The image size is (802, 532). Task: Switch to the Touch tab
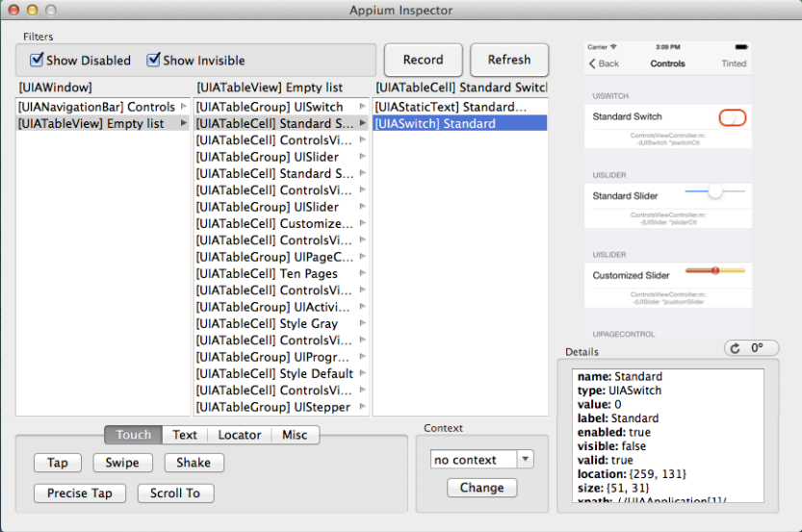click(x=133, y=435)
